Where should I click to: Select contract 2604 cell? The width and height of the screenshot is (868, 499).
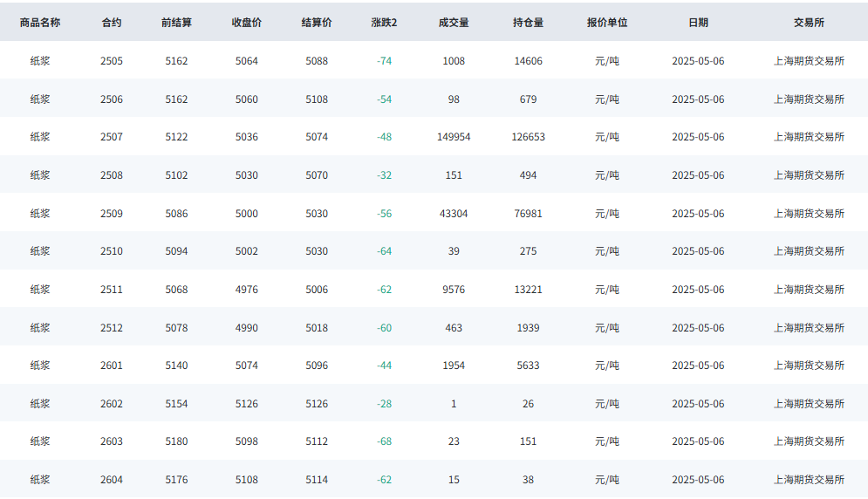point(112,480)
